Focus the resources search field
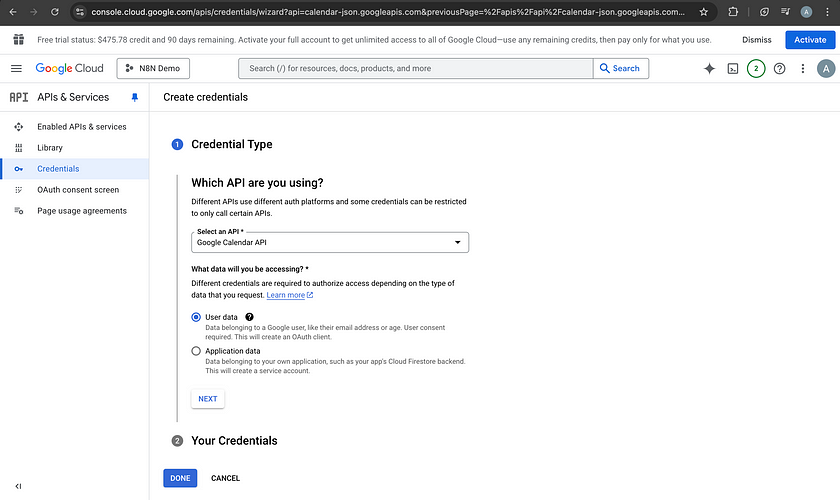 (x=416, y=69)
